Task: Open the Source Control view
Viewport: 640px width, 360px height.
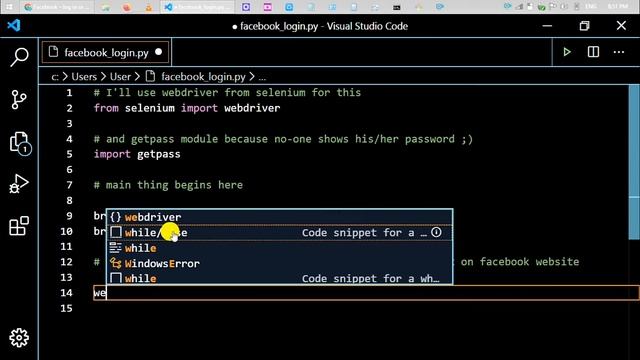Action: (x=19, y=99)
